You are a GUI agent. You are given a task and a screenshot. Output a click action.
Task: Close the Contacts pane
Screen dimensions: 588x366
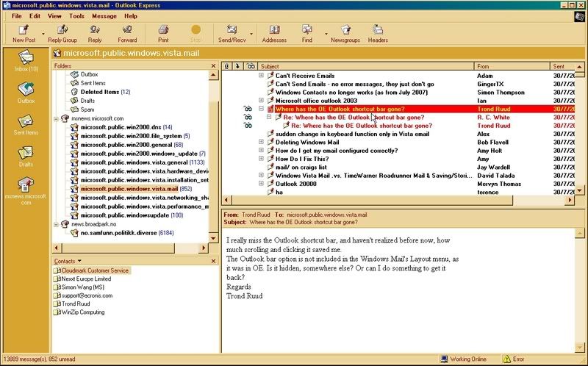213,261
